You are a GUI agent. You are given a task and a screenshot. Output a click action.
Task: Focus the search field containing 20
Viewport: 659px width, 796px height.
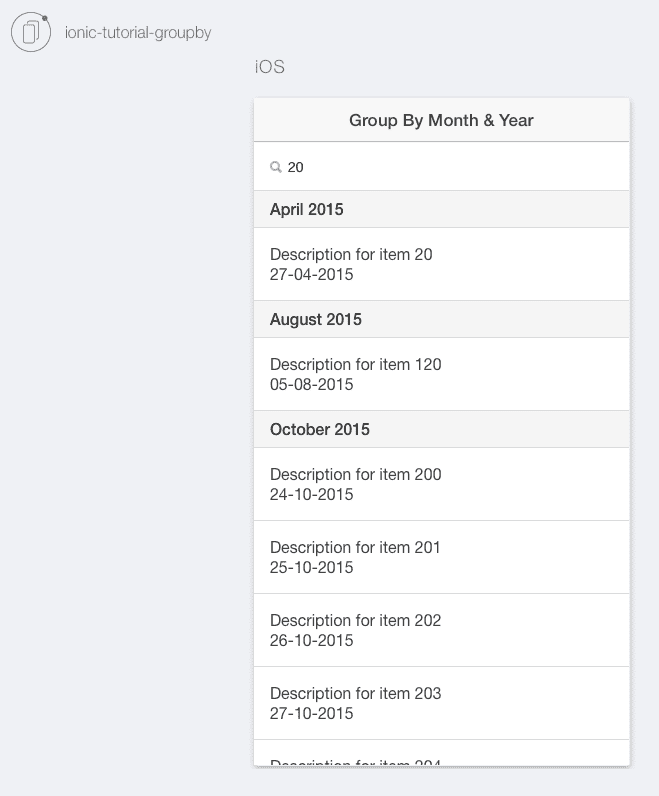point(441,167)
